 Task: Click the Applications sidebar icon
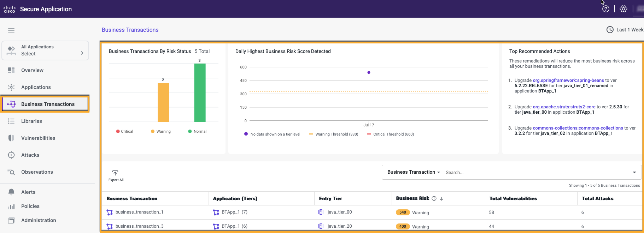(11, 87)
